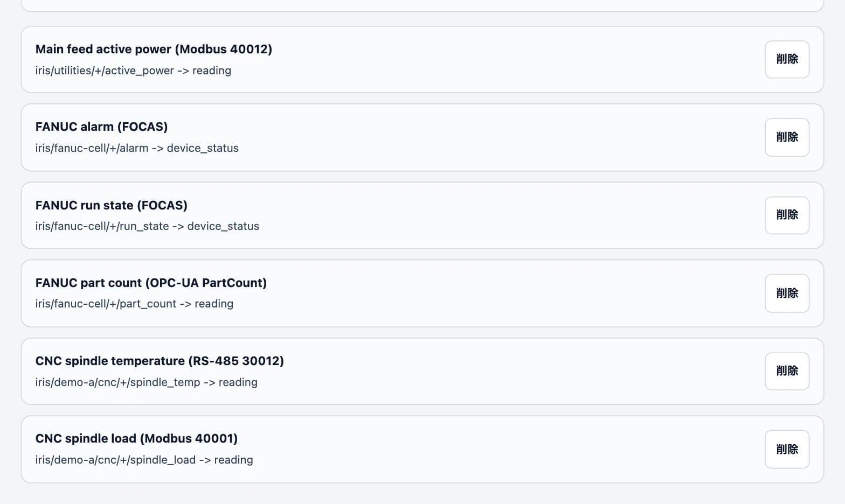Delete the FANUC part count entry
The width and height of the screenshot is (845, 504).
pos(787,293)
